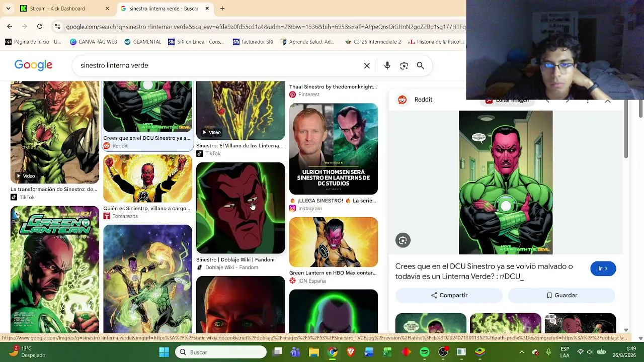
Task: Open the Reddit source in preview panel
Action: [x=415, y=100]
